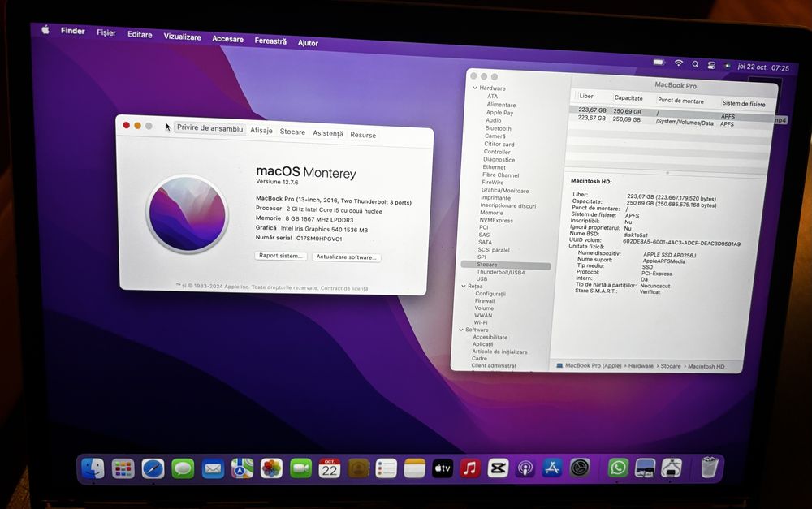Open Wi-Fi status in menu bar
Image resolution: width=812 pixels, height=509 pixels.
[678, 63]
